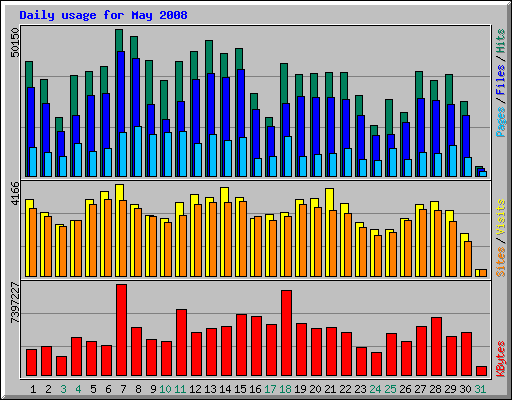Screen dimensions: 512x400
Task: Select the Visits legend label
Action: click(500, 217)
